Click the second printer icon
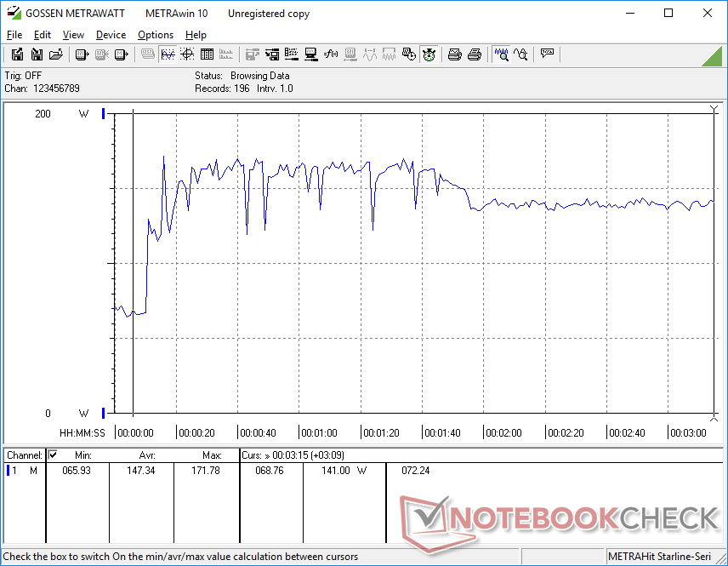728x566 pixels. pyautogui.click(x=474, y=54)
